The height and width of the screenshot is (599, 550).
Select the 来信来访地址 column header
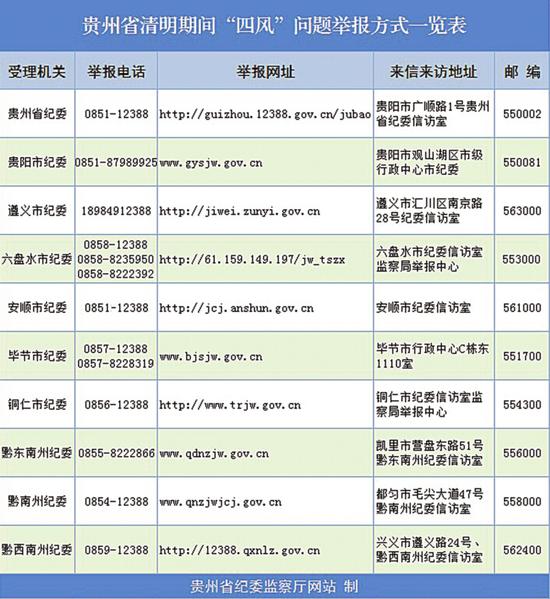[x=434, y=72]
